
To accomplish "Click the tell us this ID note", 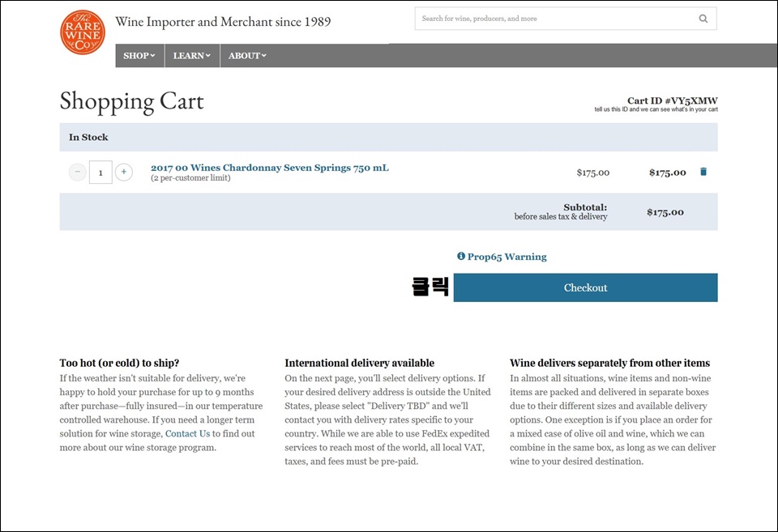I will click(x=656, y=109).
